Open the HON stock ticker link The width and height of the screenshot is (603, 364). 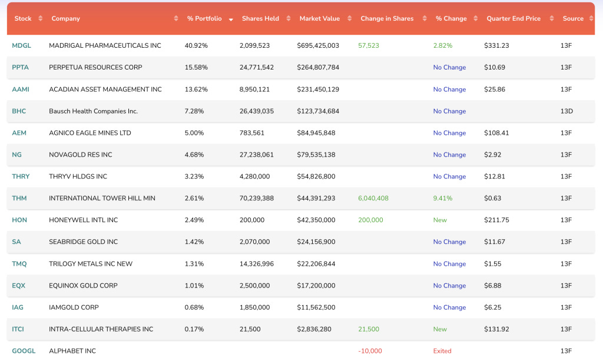click(x=18, y=220)
